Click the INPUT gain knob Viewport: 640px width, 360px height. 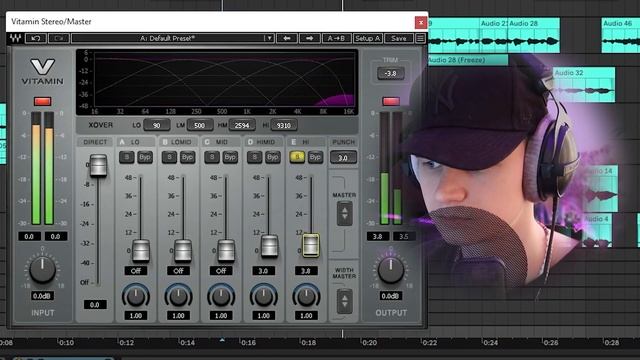click(x=42, y=270)
